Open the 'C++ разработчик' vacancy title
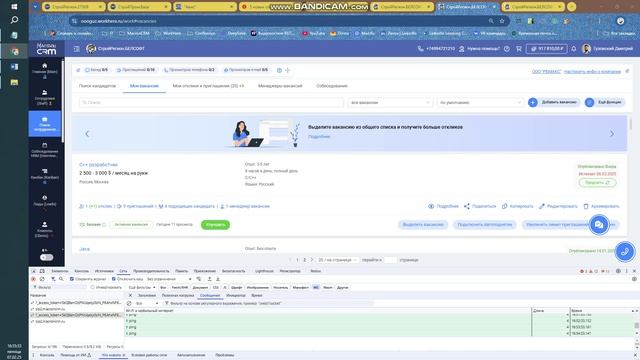The width and height of the screenshot is (640, 360). click(x=98, y=164)
